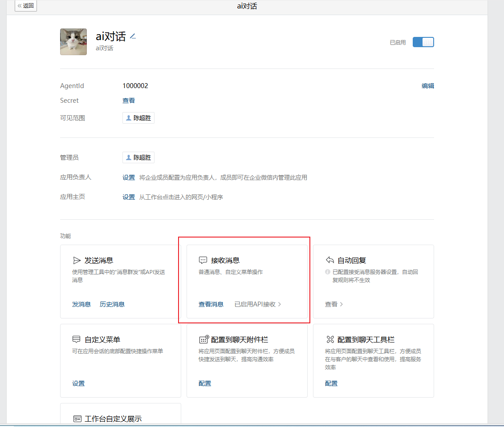The width and height of the screenshot is (504, 427).
Task: View the Secret via 查看 link
Action: coord(129,101)
